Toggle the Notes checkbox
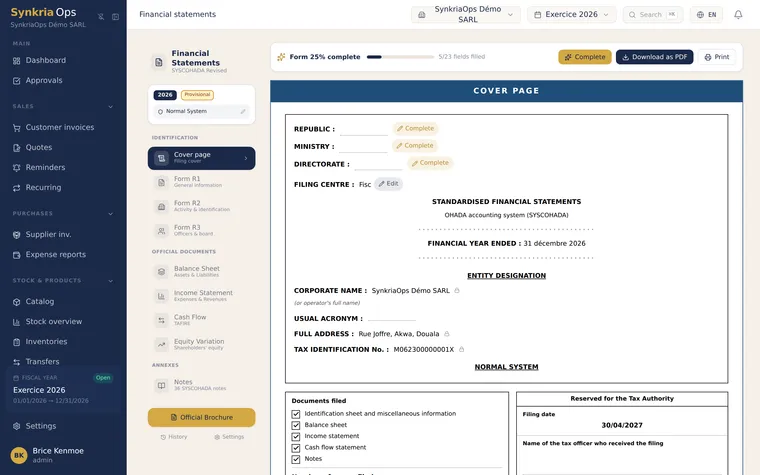Screen dimensions: 760x475 pyautogui.click(x=296, y=459)
